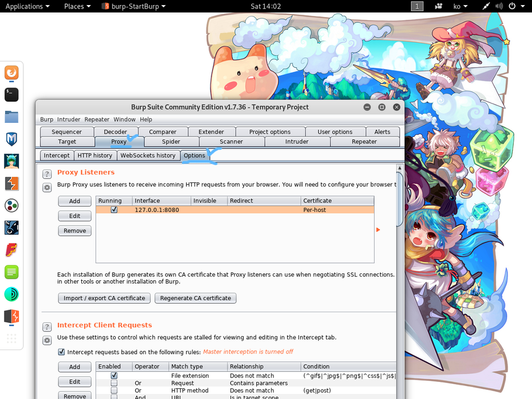Click the volume speaker icon in top bar
The width and height of the screenshot is (532, 399).
(499, 6)
